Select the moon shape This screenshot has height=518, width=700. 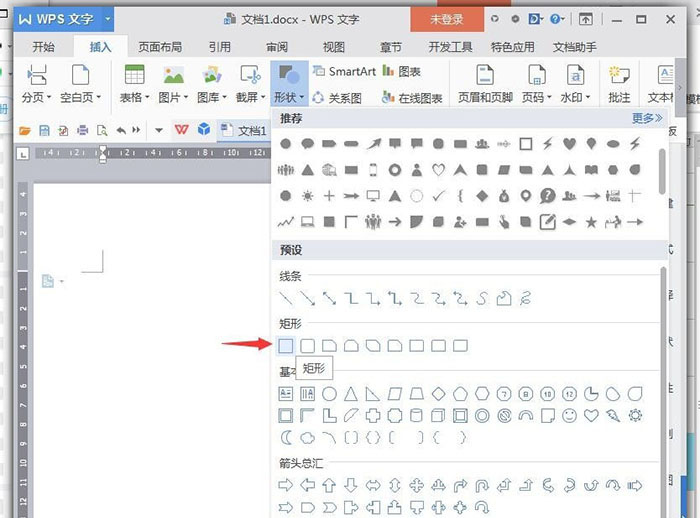point(286,438)
